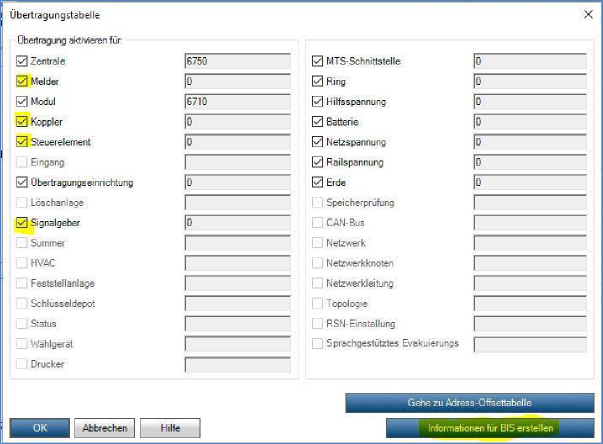This screenshot has width=603, height=444.
Task: Click the Löschanlage checkbox
Action: [x=22, y=202]
